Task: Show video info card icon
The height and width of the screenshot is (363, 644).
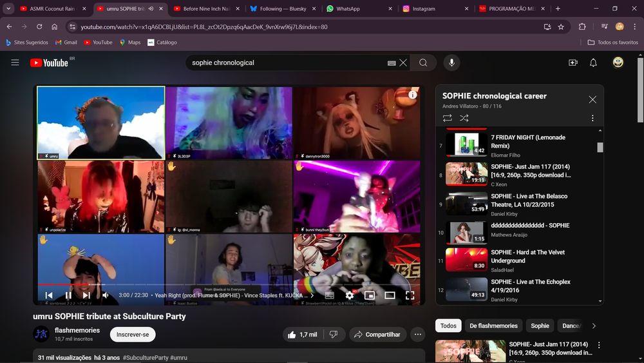Action: click(412, 95)
